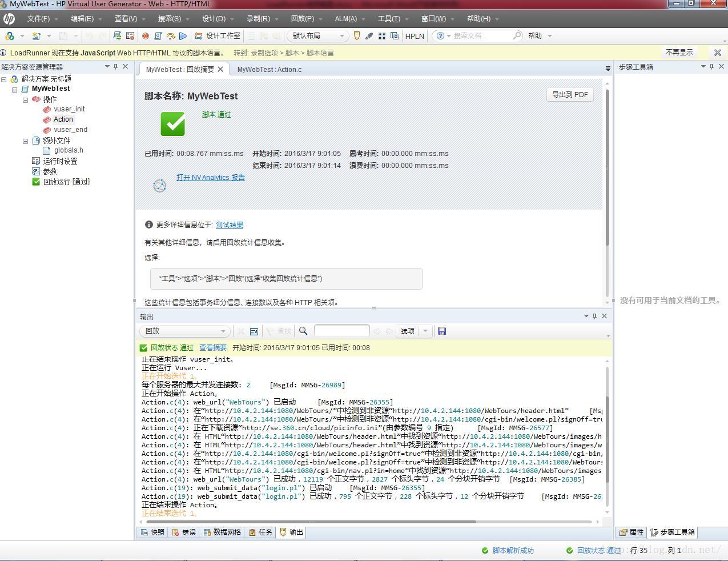This screenshot has height=561, width=728.
Task: Switch to the 数据网格 bottom tab
Action: click(222, 532)
